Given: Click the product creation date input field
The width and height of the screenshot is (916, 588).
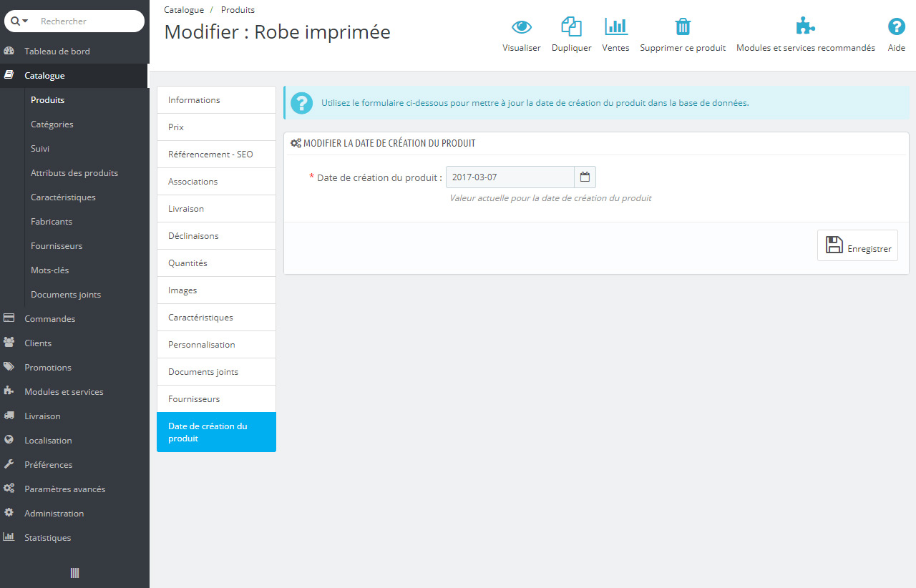Looking at the screenshot, I should coord(510,177).
